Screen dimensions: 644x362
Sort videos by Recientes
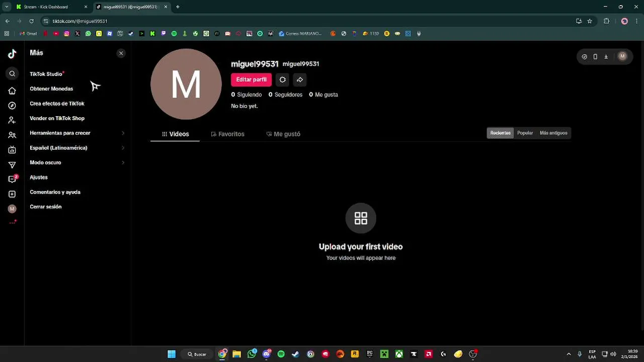pyautogui.click(x=500, y=133)
